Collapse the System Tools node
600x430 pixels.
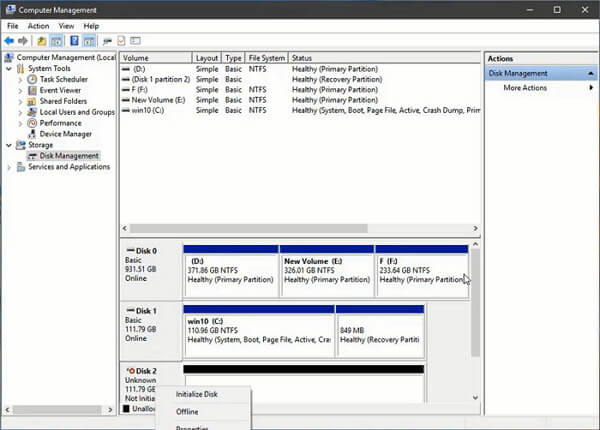(x=8, y=68)
